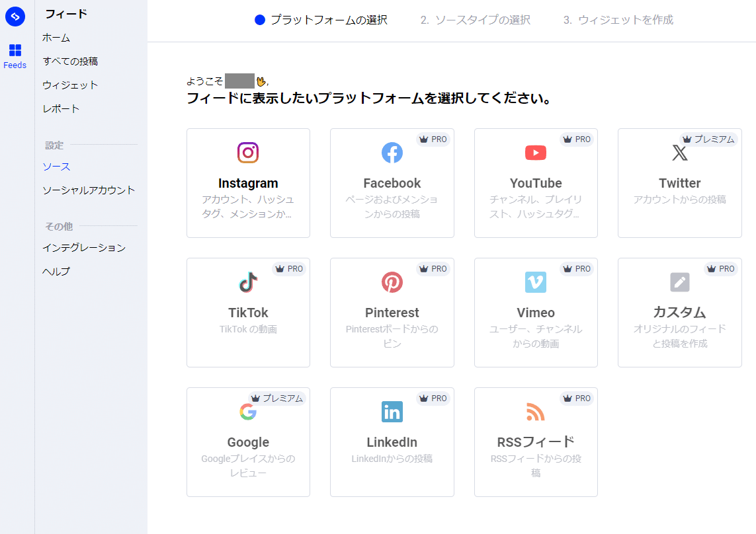The width and height of the screenshot is (756, 534).
Task: Click the LinkedIn logo icon
Action: 392,412
